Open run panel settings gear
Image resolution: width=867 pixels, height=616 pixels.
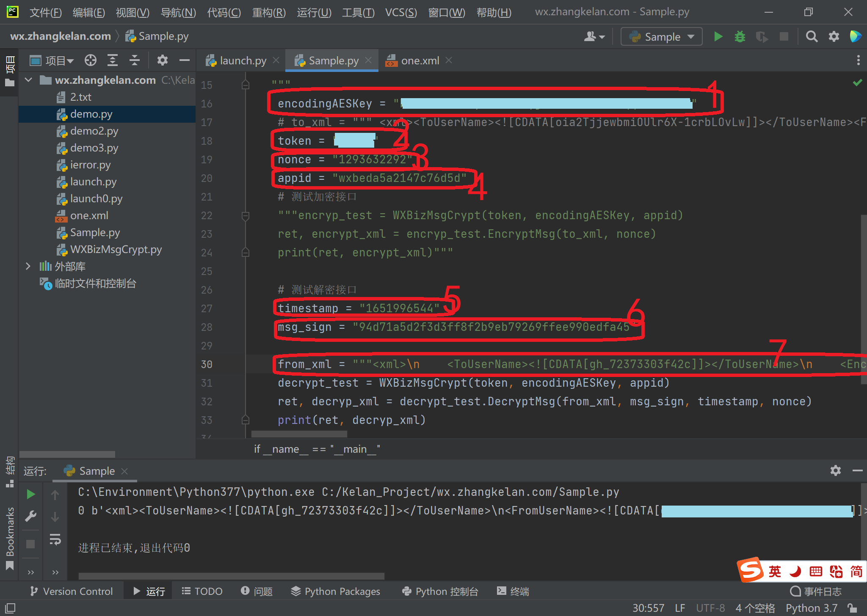tap(835, 470)
